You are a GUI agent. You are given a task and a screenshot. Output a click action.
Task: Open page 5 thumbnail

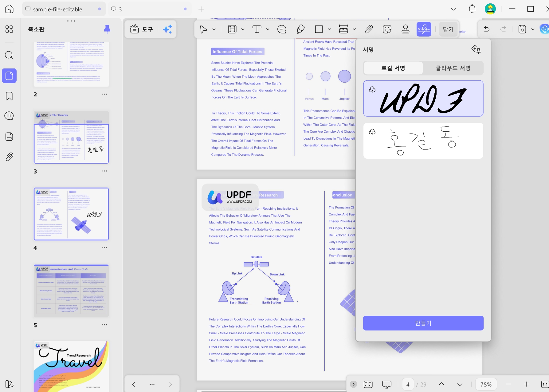point(71,291)
